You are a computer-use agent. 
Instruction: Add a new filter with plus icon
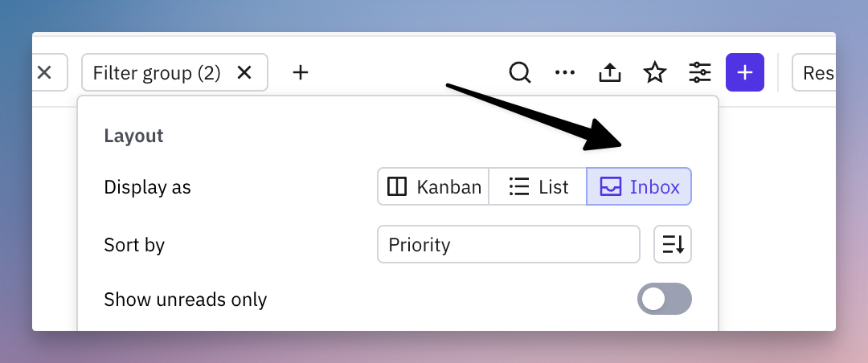coord(300,72)
